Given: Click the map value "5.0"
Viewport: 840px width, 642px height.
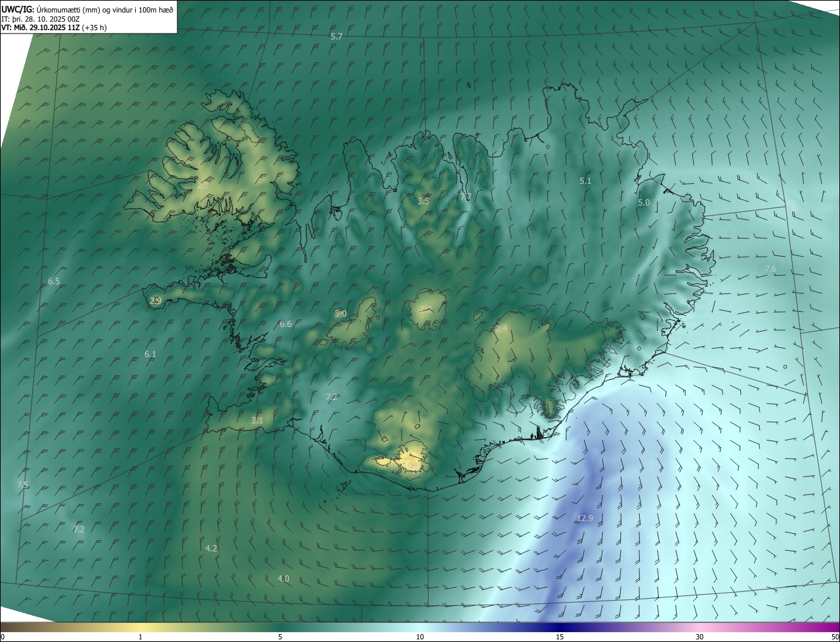Looking at the screenshot, I should click(x=644, y=203).
